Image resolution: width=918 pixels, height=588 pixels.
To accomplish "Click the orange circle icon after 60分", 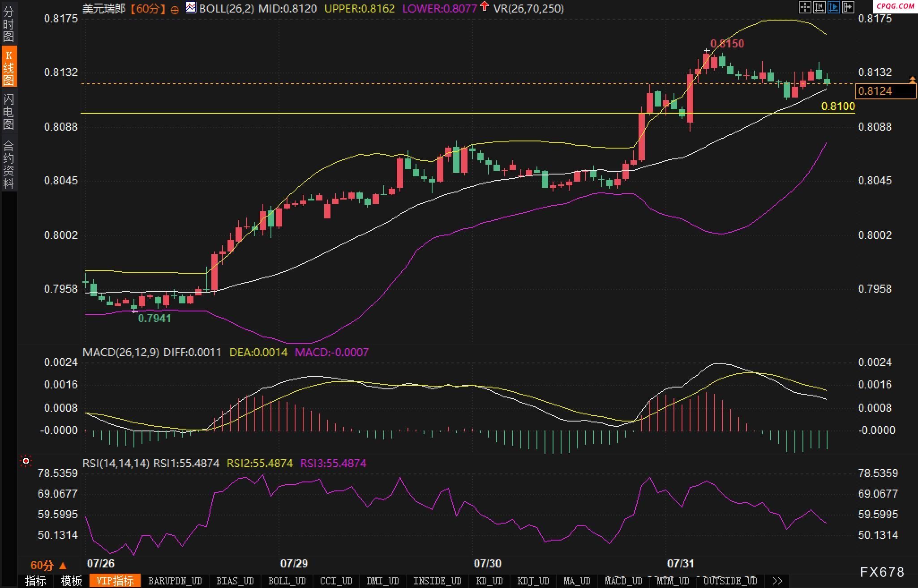I will point(175,9).
